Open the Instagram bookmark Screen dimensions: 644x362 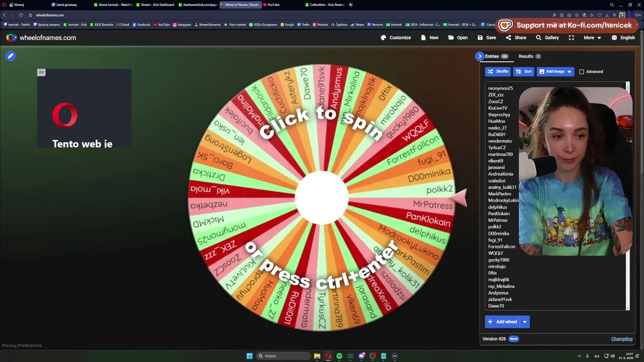click(x=182, y=25)
